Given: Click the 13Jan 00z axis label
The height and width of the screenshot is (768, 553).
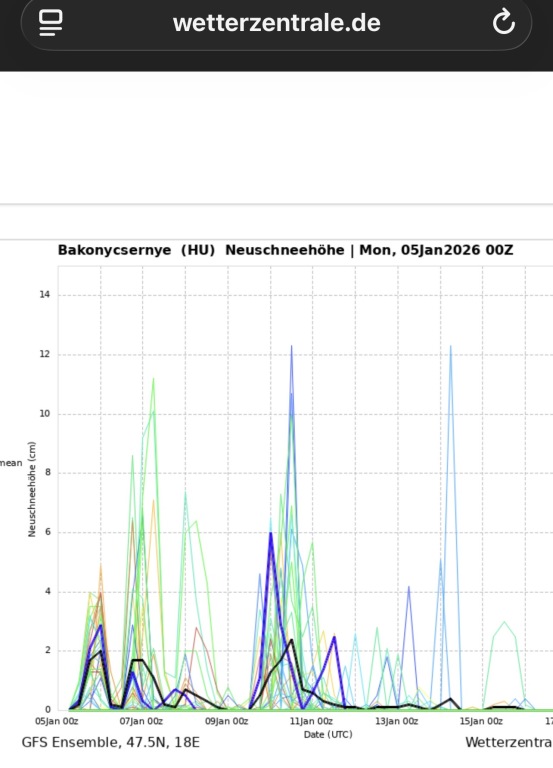Looking at the screenshot, I should click(x=396, y=721).
